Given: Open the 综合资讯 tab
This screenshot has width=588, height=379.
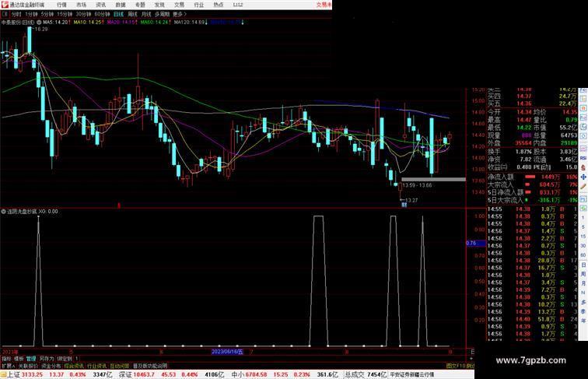Looking at the screenshot, I should tap(74, 366).
